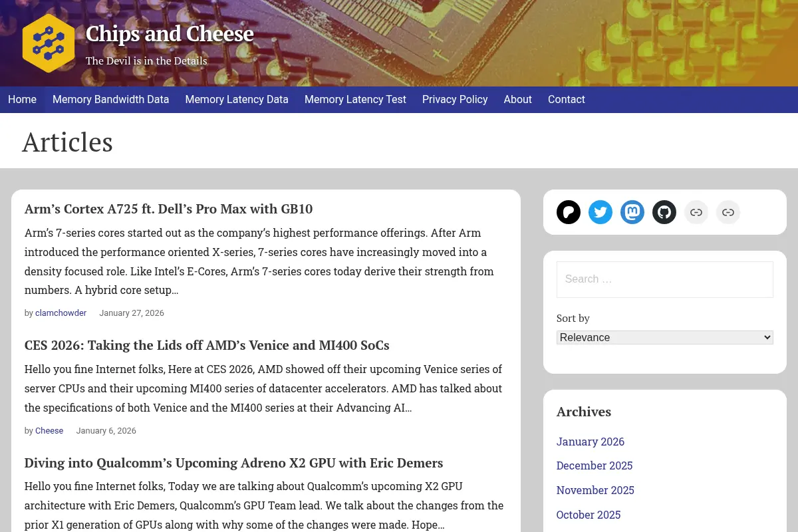Open CES 2026 AMD Venice article
Viewport: 798px width, 532px height.
pos(207,345)
